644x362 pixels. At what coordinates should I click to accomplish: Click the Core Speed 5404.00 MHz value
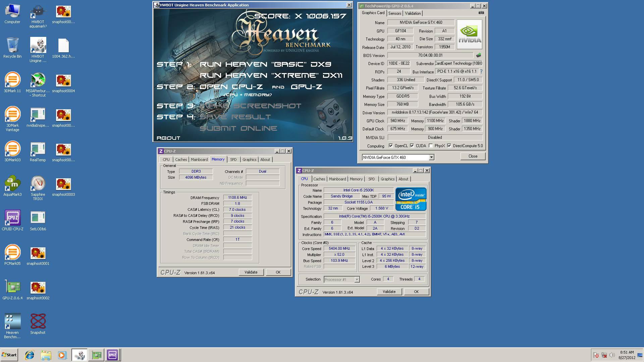(339, 248)
